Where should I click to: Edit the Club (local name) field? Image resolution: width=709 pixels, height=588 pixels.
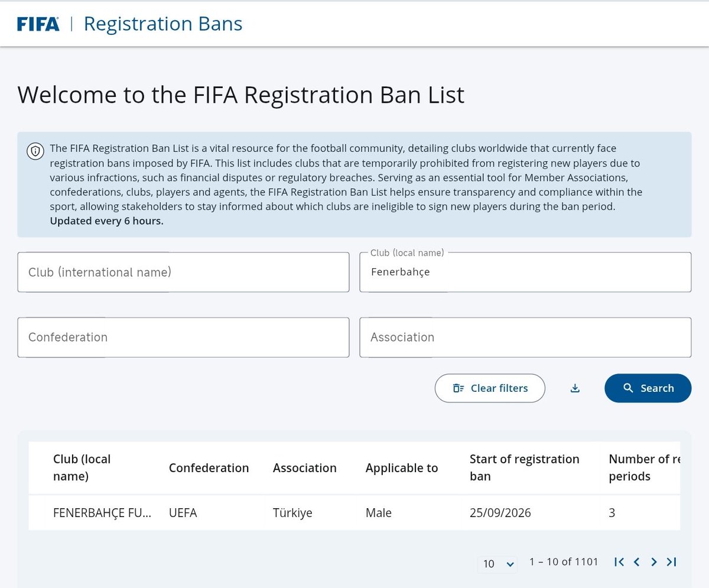(x=525, y=272)
